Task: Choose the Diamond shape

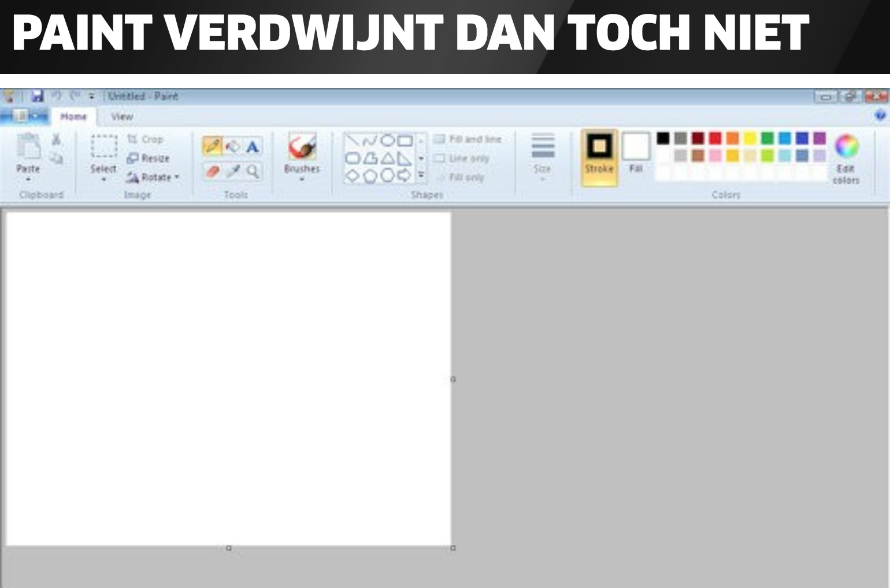Action: (352, 176)
